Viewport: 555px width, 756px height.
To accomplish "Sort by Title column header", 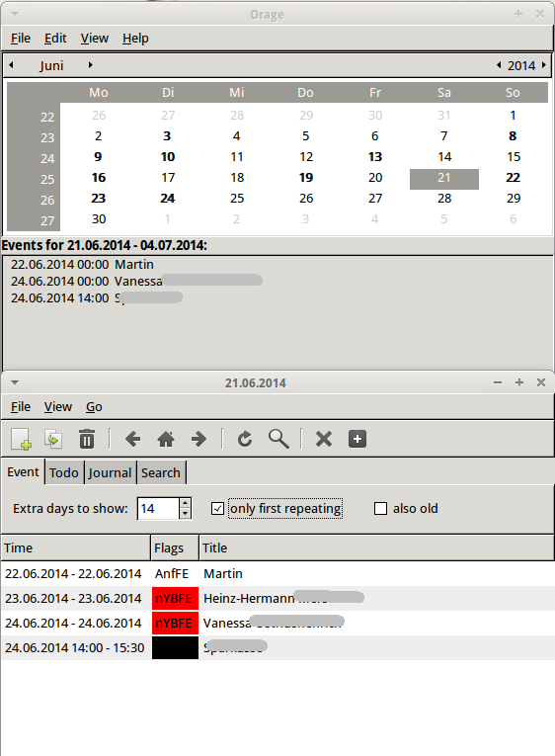I will point(376,547).
